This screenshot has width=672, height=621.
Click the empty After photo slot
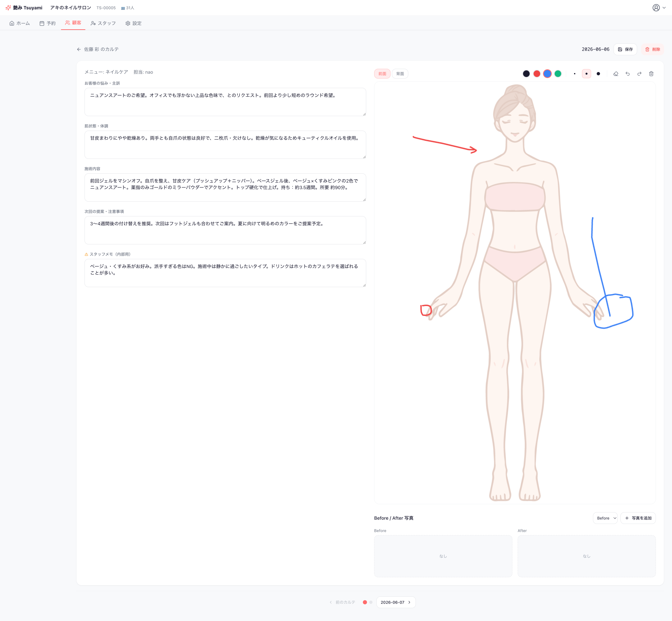pos(587,556)
